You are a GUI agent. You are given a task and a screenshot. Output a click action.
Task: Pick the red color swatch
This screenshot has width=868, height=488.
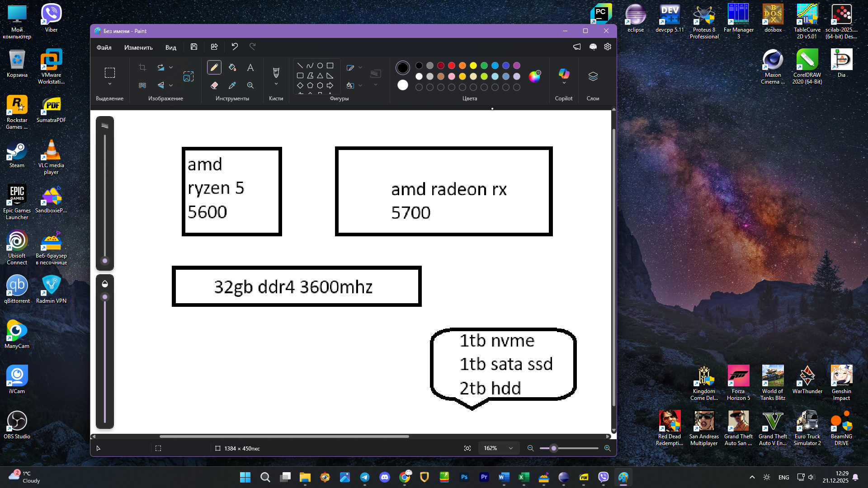pos(452,66)
